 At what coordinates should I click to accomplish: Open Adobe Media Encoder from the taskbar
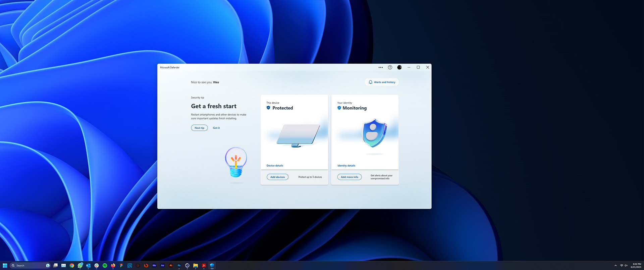(154, 265)
